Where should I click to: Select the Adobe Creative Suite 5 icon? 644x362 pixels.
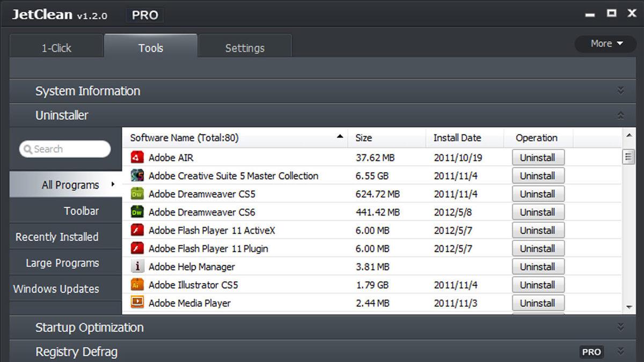[137, 176]
